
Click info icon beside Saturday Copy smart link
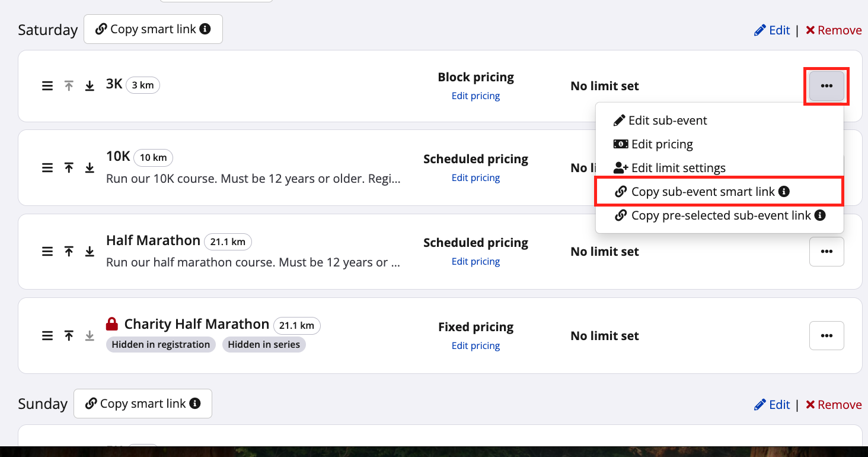(205, 29)
